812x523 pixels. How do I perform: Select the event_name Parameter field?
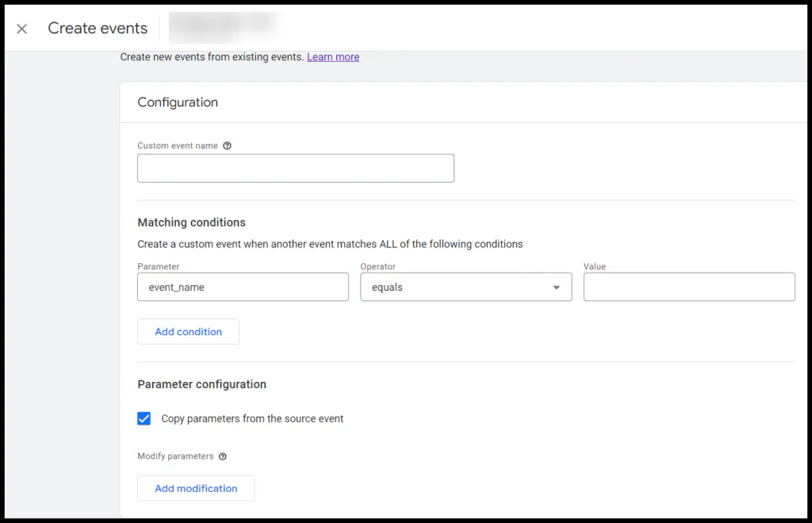tap(243, 287)
